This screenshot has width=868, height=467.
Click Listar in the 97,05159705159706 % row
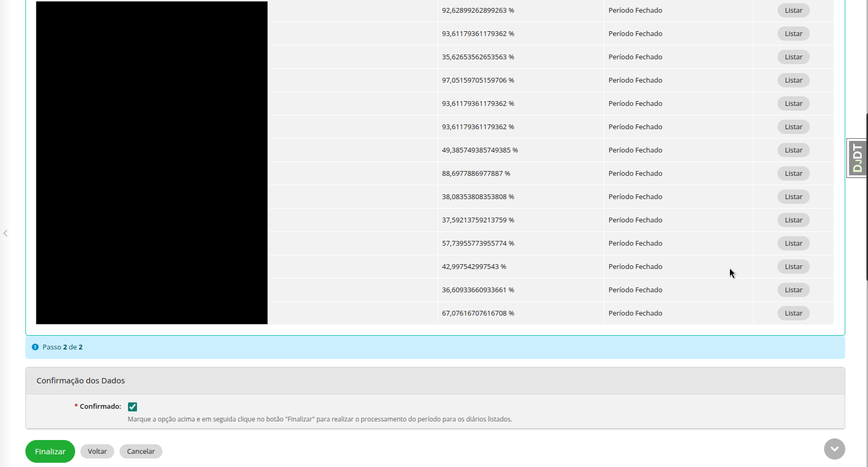(x=793, y=80)
